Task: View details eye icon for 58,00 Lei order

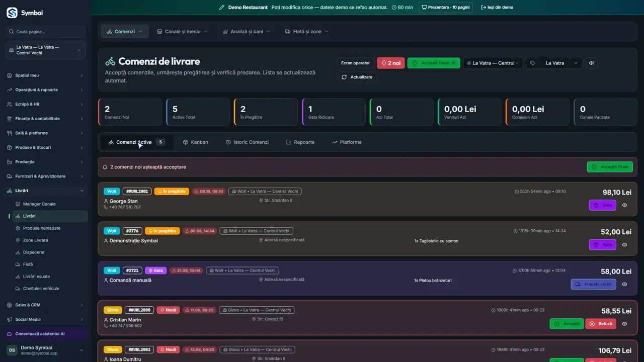Action: click(624, 284)
